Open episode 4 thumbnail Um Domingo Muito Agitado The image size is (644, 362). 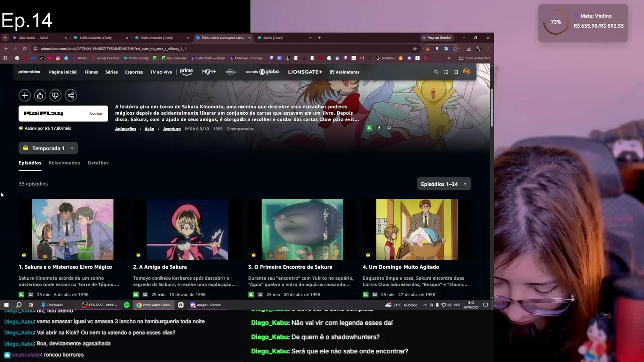(417, 229)
